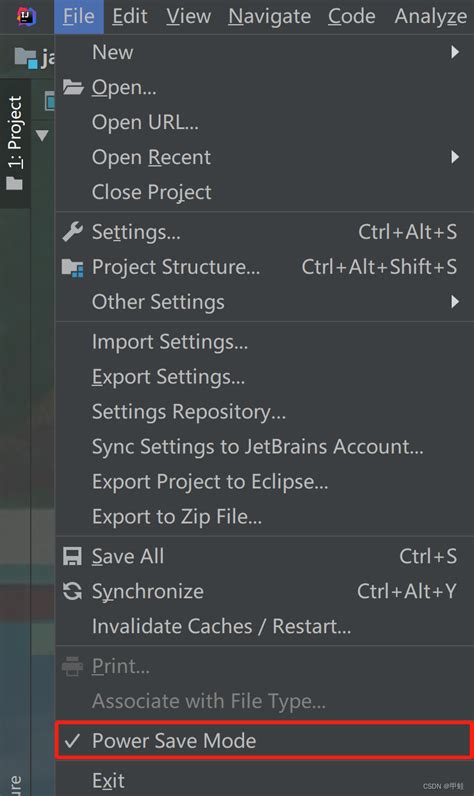474x796 pixels.
Task: Click the floppy disk Save All icon
Action: pyautogui.click(x=72, y=556)
